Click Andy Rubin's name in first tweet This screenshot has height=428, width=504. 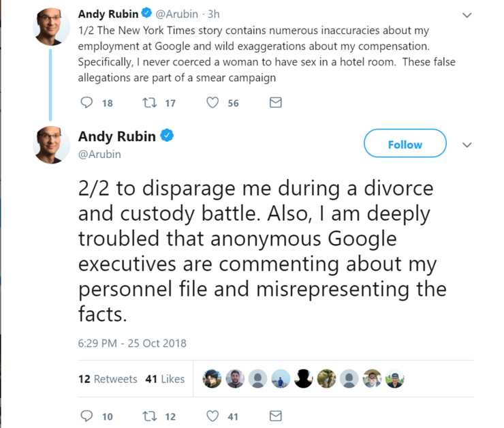coord(108,14)
